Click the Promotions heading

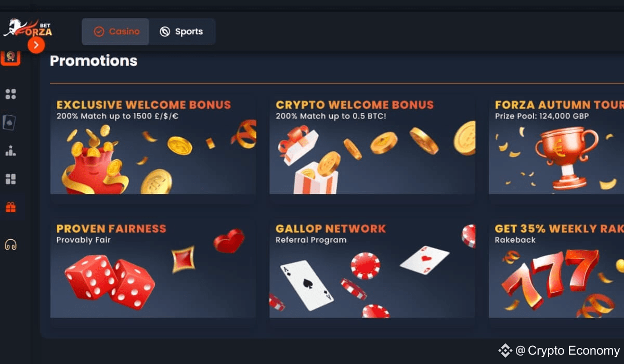coord(94,61)
